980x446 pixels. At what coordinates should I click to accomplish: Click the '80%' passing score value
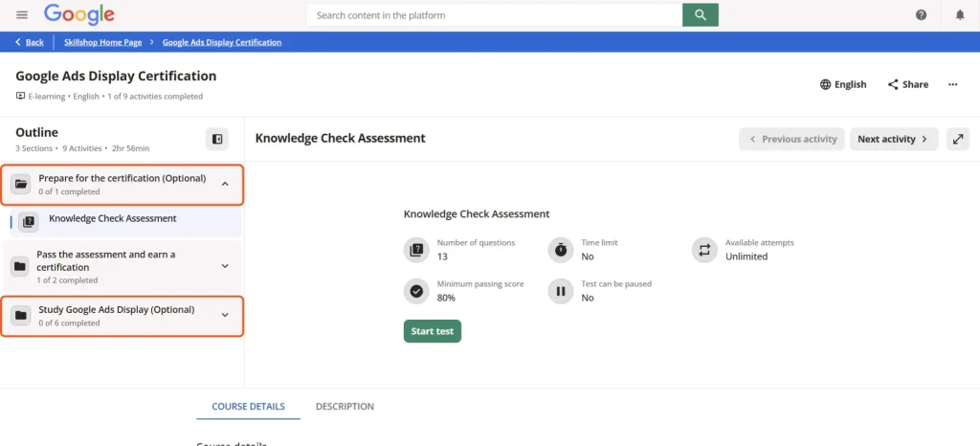[x=446, y=298]
